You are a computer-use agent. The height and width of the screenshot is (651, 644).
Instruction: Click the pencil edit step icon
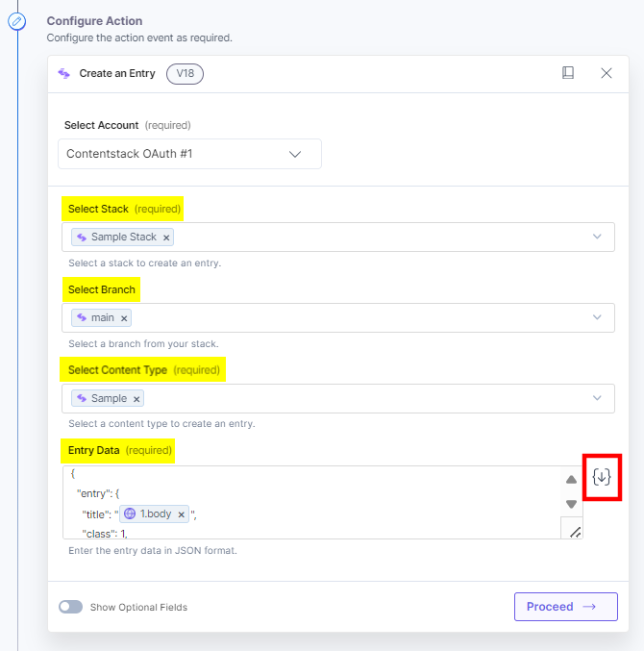16,21
